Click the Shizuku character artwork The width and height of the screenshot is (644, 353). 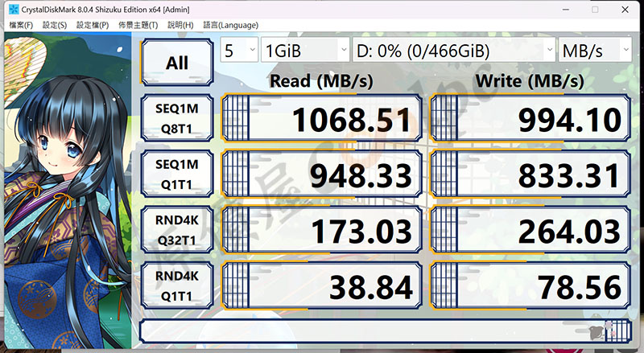point(68,191)
